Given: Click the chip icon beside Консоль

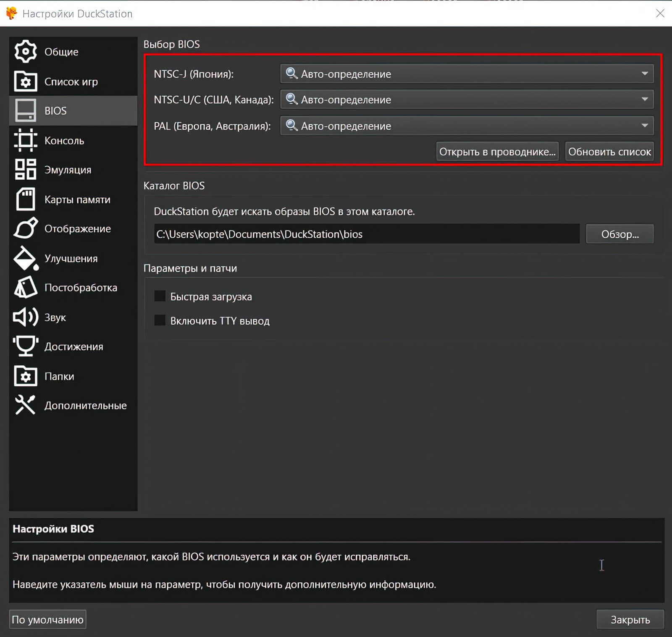Looking at the screenshot, I should pos(26,140).
